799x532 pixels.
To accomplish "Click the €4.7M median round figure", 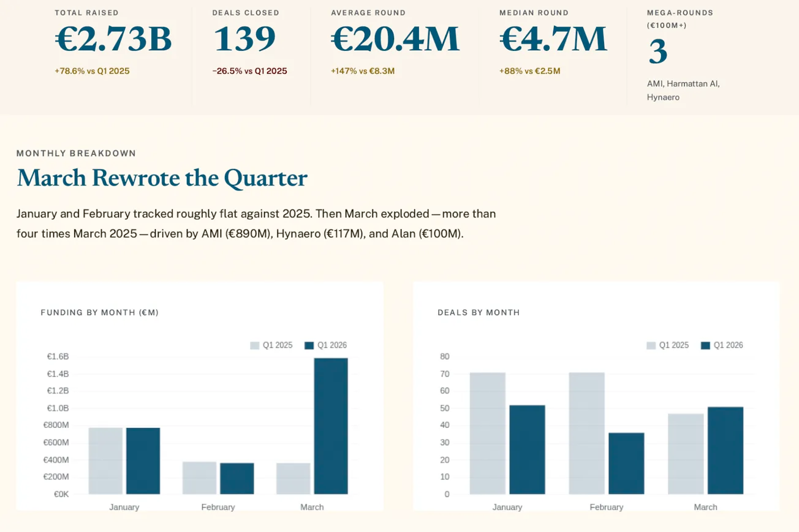I will [x=553, y=39].
